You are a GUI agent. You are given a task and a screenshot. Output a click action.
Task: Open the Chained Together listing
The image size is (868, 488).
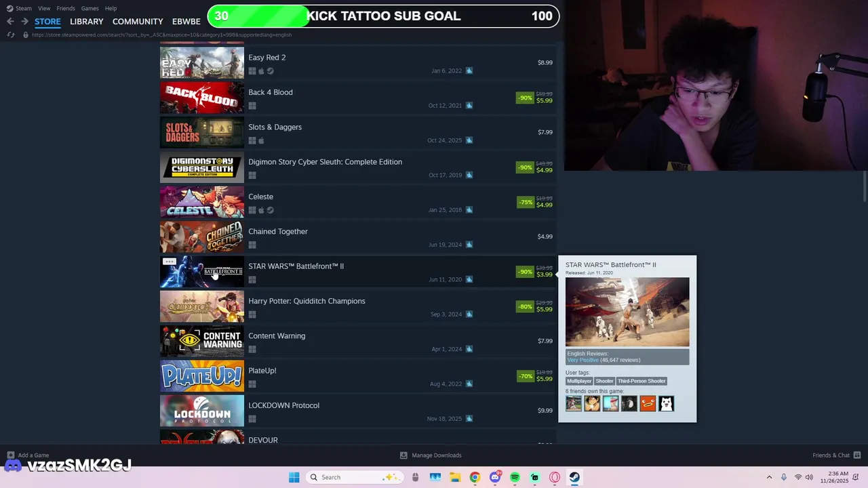coord(358,237)
